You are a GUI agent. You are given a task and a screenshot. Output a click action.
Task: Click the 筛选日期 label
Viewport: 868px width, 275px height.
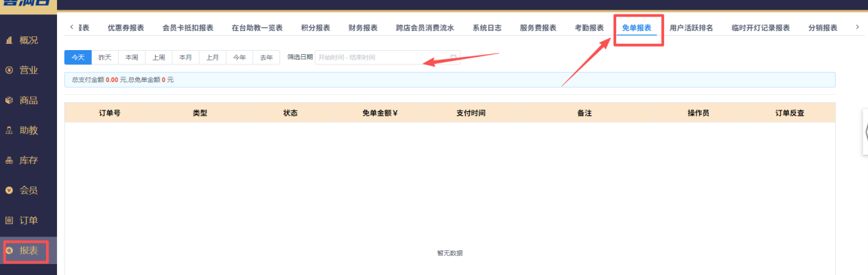[x=300, y=58]
